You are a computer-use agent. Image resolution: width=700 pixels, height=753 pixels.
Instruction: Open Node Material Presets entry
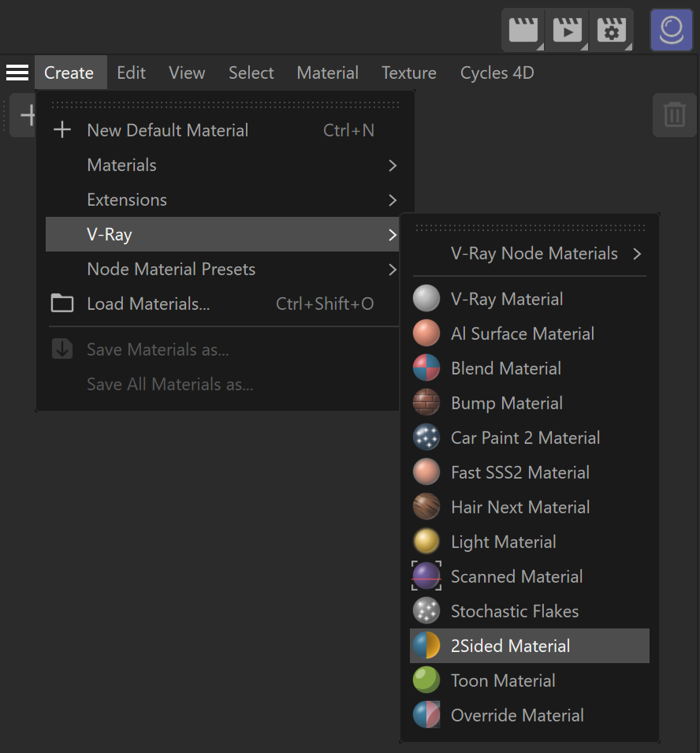[222, 270]
